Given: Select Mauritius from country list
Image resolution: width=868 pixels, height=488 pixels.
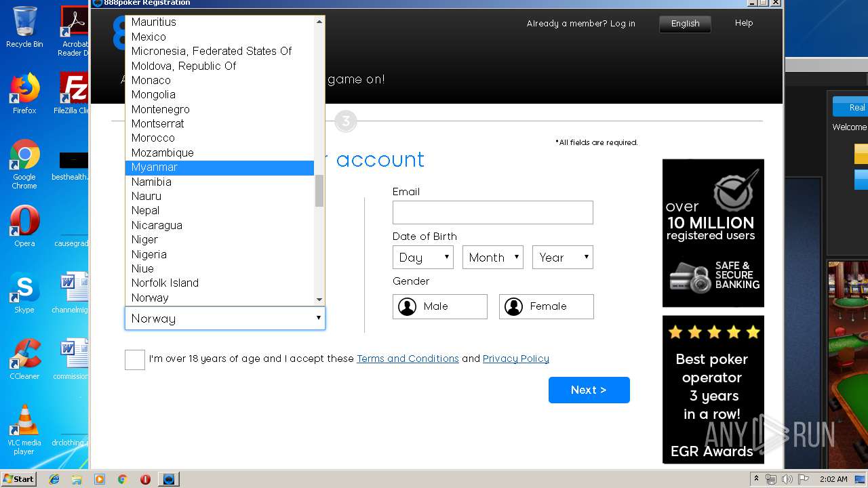Looking at the screenshot, I should tap(220, 22).
